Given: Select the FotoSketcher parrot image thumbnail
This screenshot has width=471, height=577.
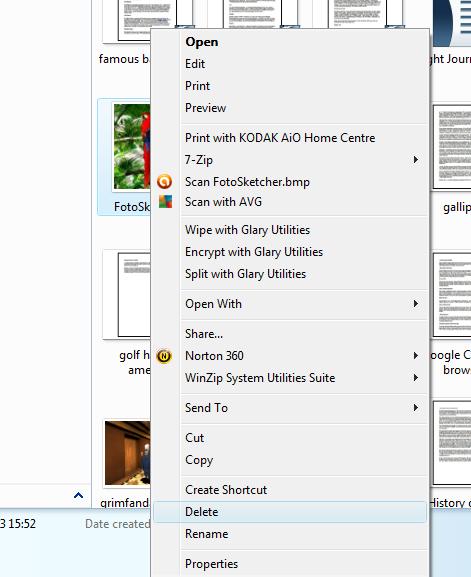Looking at the screenshot, I should click(132, 146).
